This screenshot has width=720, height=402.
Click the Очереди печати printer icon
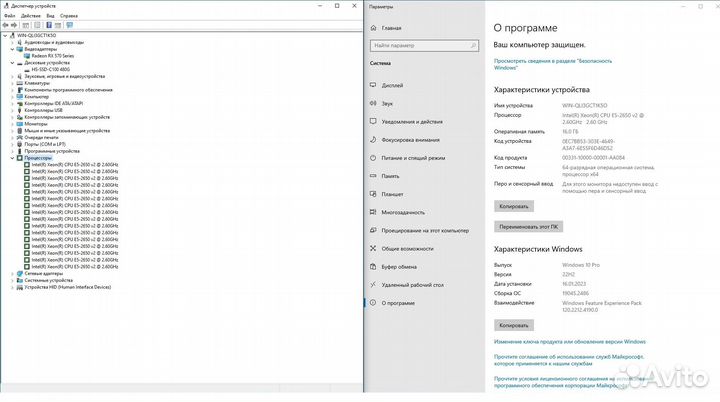(x=20, y=137)
